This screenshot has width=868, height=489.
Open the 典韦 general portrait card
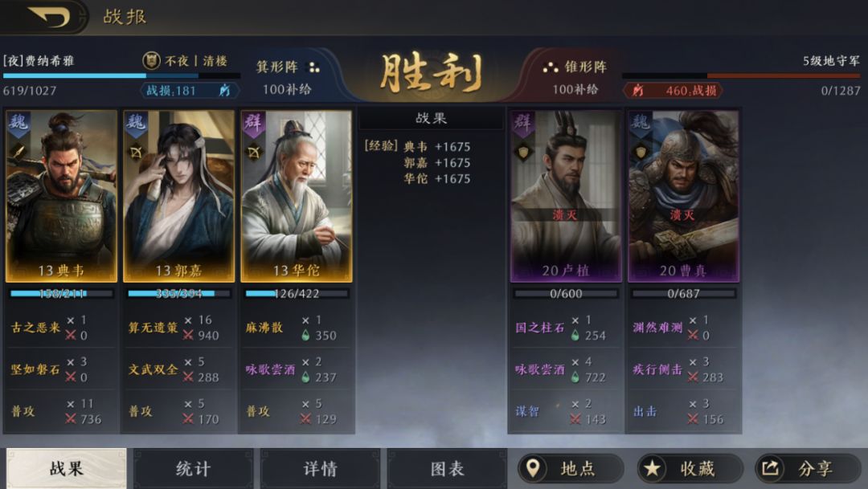61,196
